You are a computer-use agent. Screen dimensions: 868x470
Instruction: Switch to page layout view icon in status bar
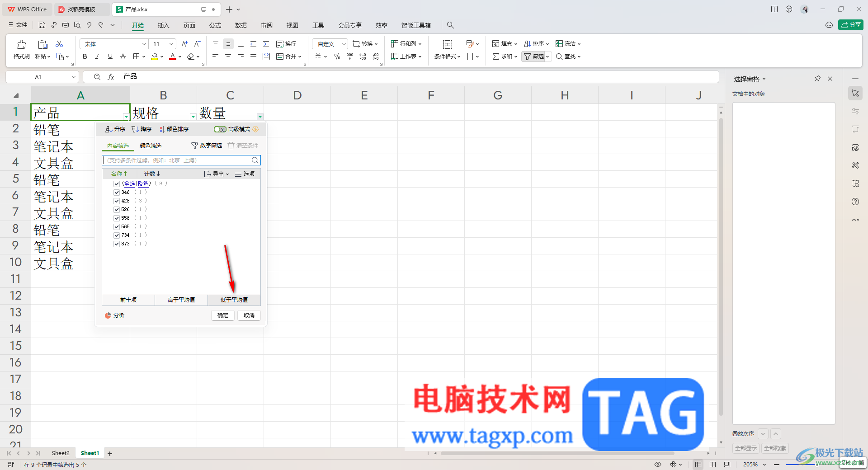[x=712, y=464]
